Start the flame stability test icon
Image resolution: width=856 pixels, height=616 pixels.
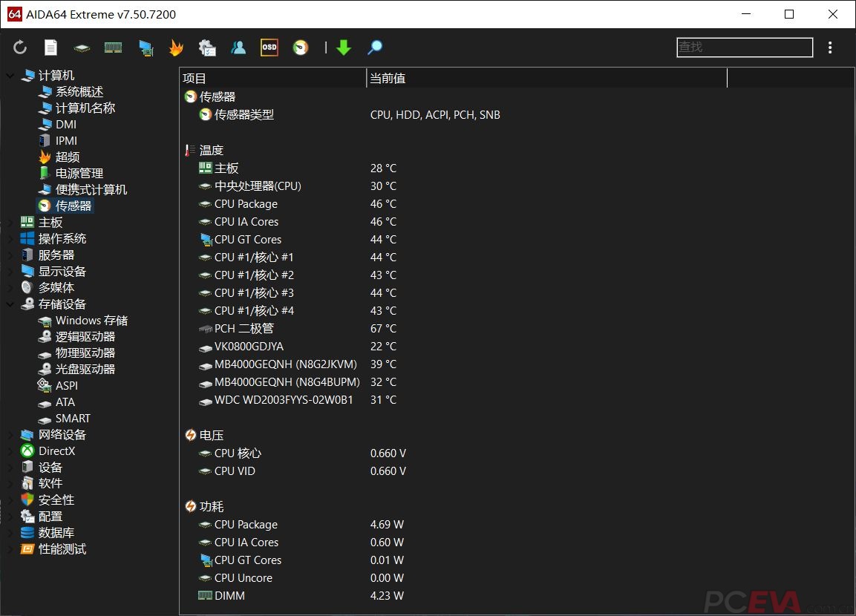(x=176, y=48)
